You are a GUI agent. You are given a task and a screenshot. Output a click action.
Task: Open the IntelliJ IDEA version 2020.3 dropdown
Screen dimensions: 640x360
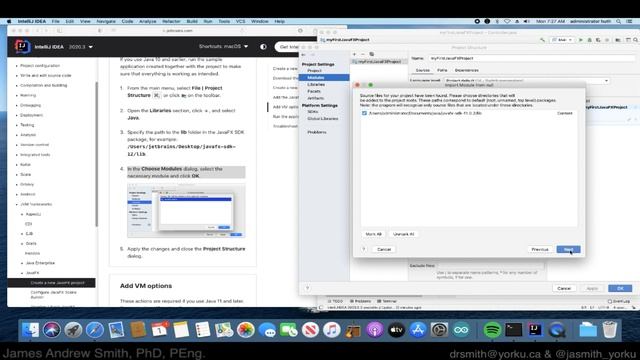80,47
